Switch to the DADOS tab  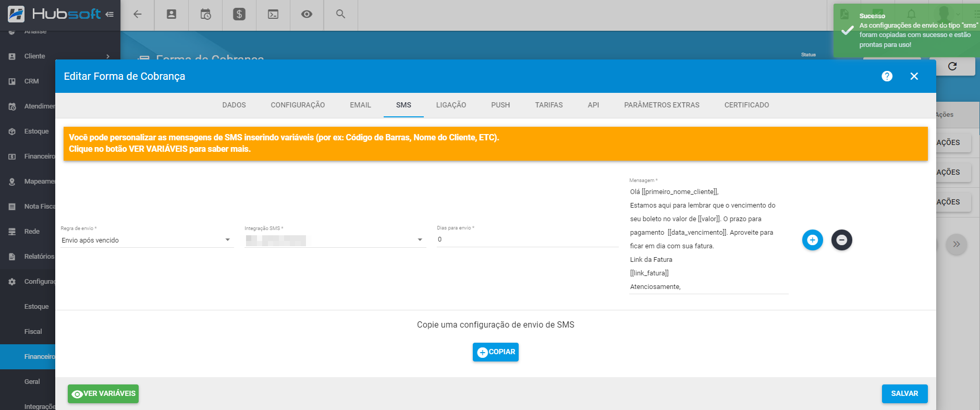[x=234, y=105]
